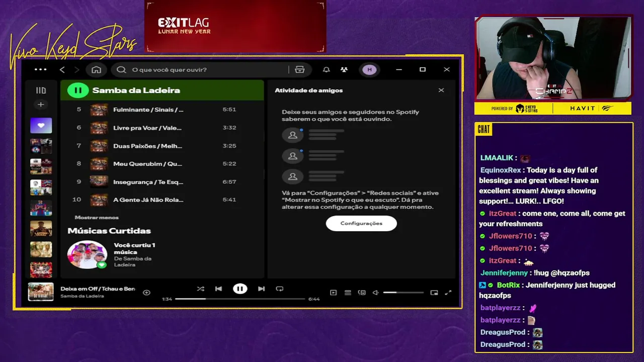Select track 9 Insegurança / Te Esq...

pos(162,182)
